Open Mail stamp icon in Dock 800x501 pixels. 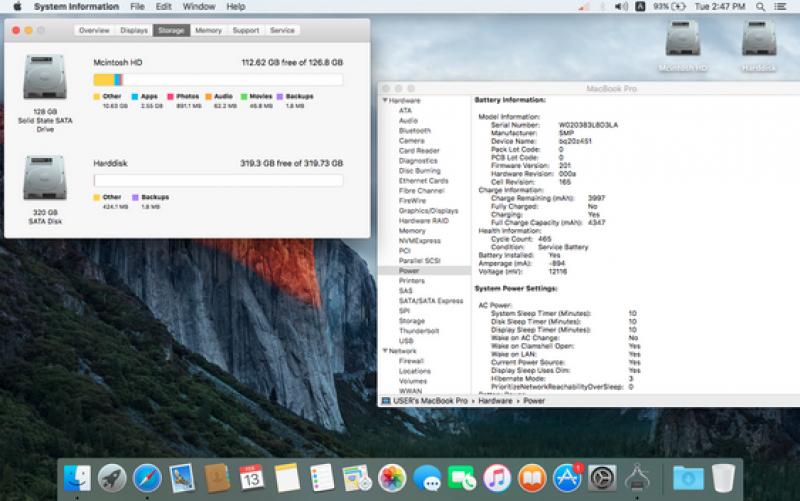tap(182, 478)
